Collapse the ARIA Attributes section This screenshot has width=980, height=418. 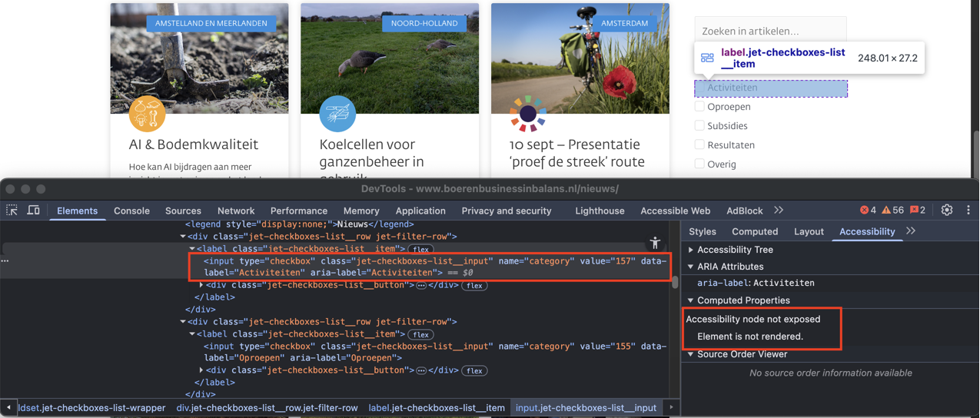tap(691, 267)
